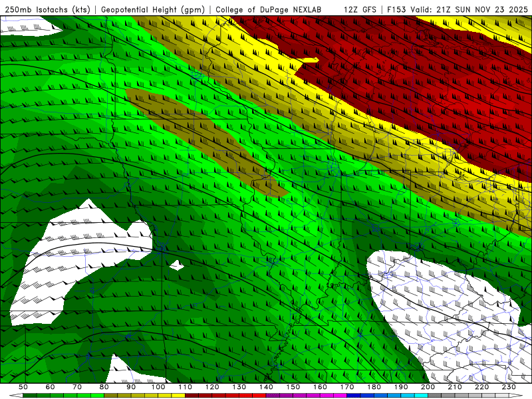Viewport: 532px width, 399px height.
Task: Click the 80 label on the legend
Action: [104, 387]
